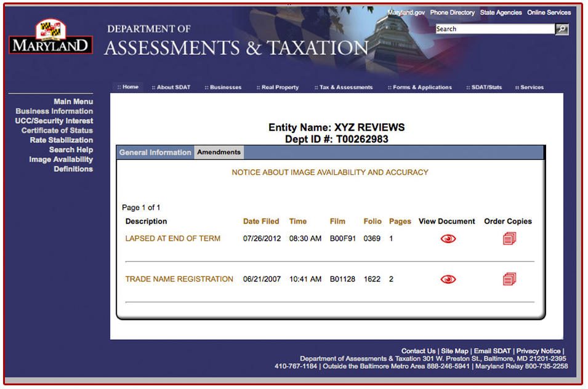Open the Maryland.gov header link
This screenshot has width=588, height=389.
tap(406, 12)
